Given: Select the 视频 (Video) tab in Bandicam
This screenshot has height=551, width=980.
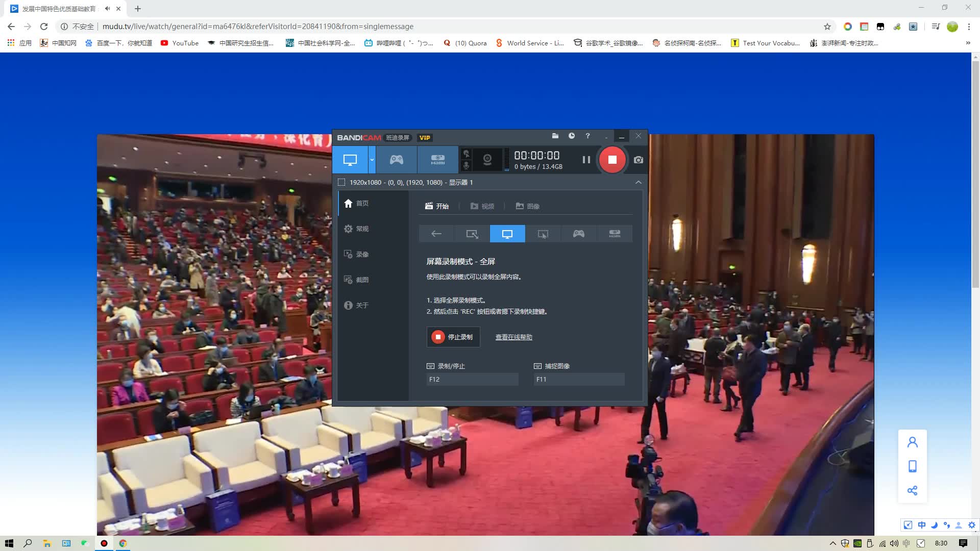Looking at the screenshot, I should [x=482, y=206].
